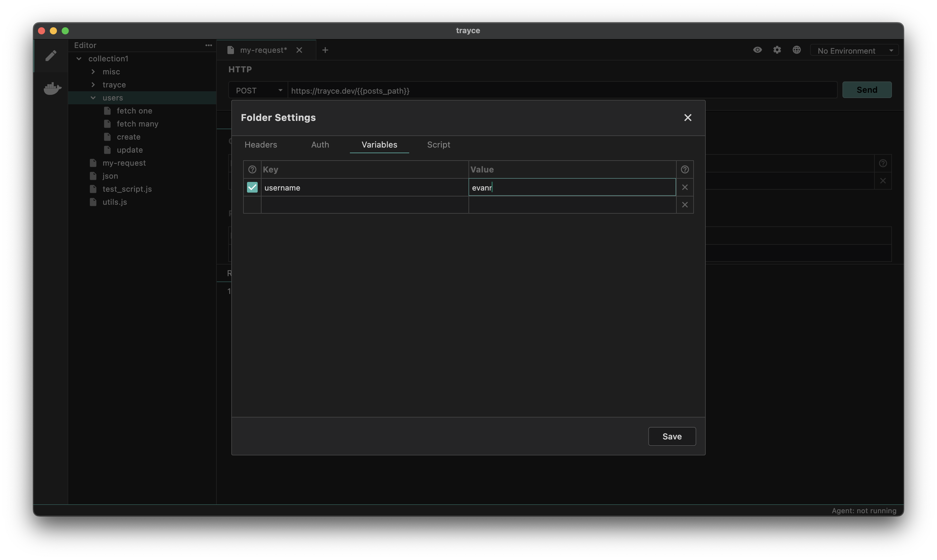Edit the username key field

tap(365, 188)
